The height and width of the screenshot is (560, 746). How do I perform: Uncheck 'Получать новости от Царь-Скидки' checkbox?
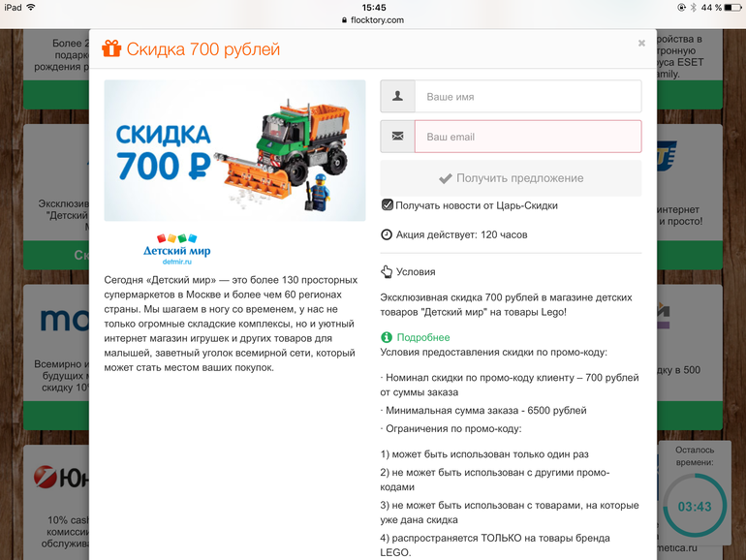click(x=388, y=205)
